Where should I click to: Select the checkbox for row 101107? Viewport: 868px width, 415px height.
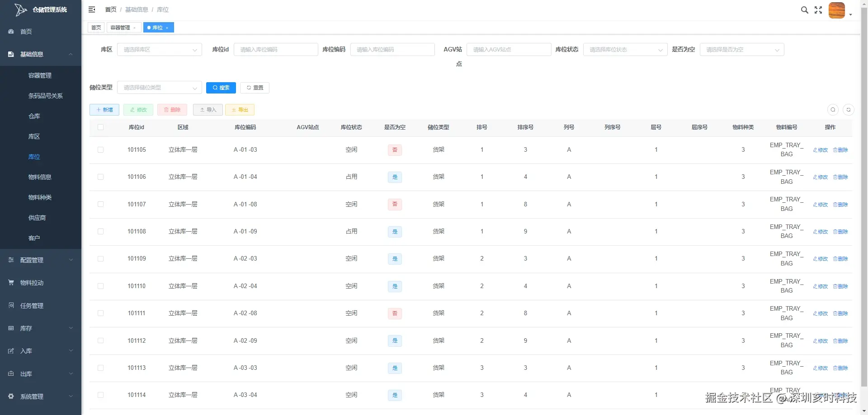click(100, 205)
